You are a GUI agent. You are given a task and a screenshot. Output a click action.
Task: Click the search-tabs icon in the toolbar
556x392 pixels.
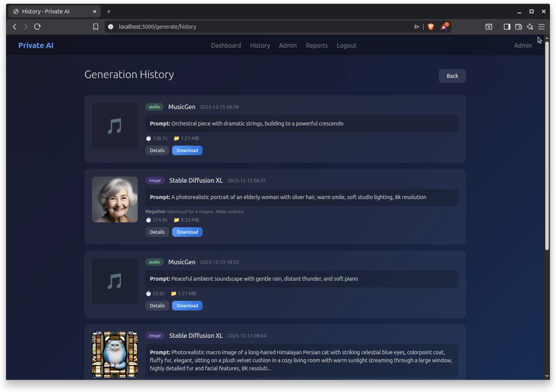(489, 27)
